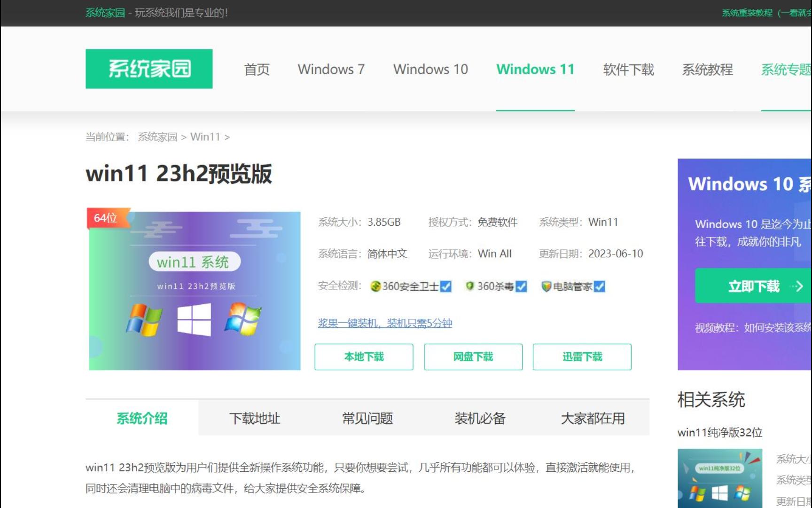Click the 系统家园 green logo
Screen dimensions: 812x508
point(149,69)
